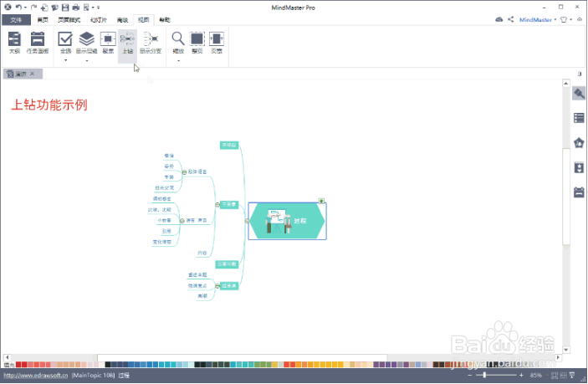Select the central hexagon topic with illustration
The width and height of the screenshot is (588, 384).
tap(287, 221)
